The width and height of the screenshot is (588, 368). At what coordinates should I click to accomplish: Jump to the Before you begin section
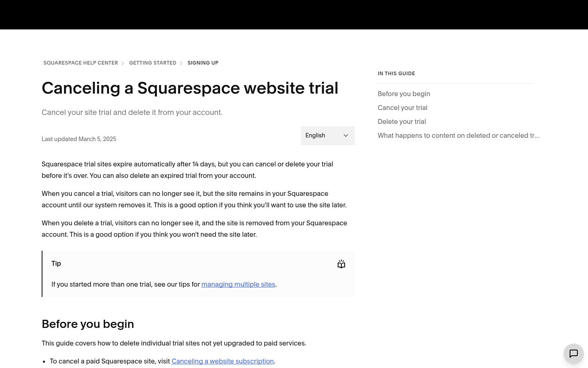(404, 94)
